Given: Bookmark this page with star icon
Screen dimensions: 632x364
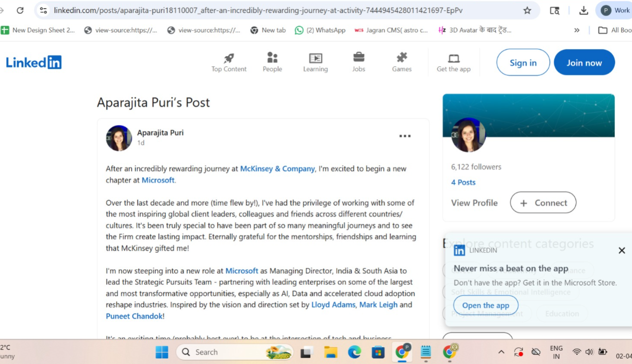Looking at the screenshot, I should click(527, 10).
